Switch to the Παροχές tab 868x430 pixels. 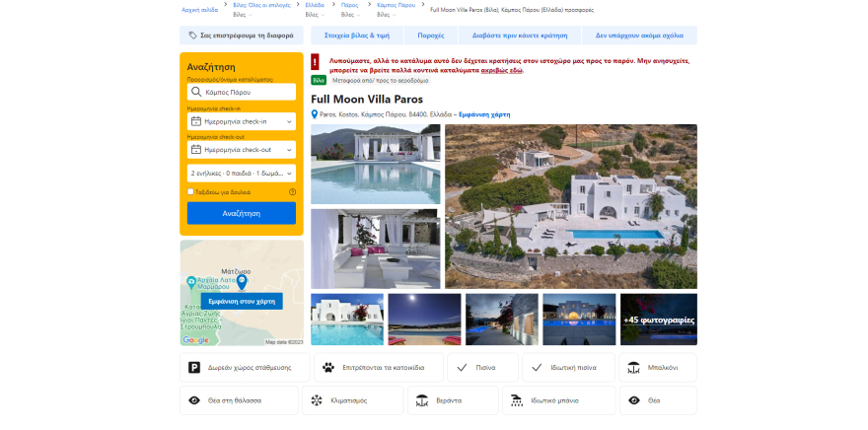[431, 36]
